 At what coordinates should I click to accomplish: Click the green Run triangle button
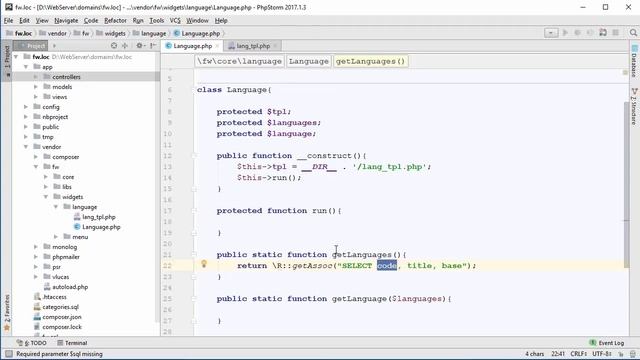pos(565,33)
